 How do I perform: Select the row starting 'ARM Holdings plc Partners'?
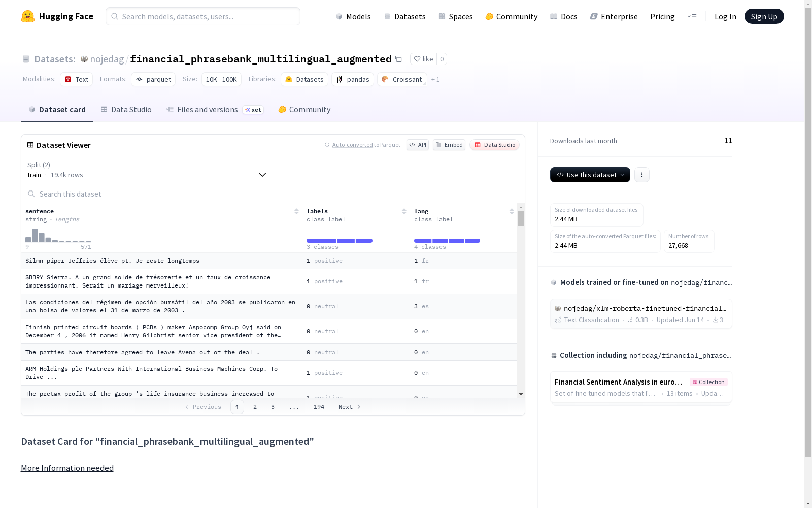click(269, 373)
